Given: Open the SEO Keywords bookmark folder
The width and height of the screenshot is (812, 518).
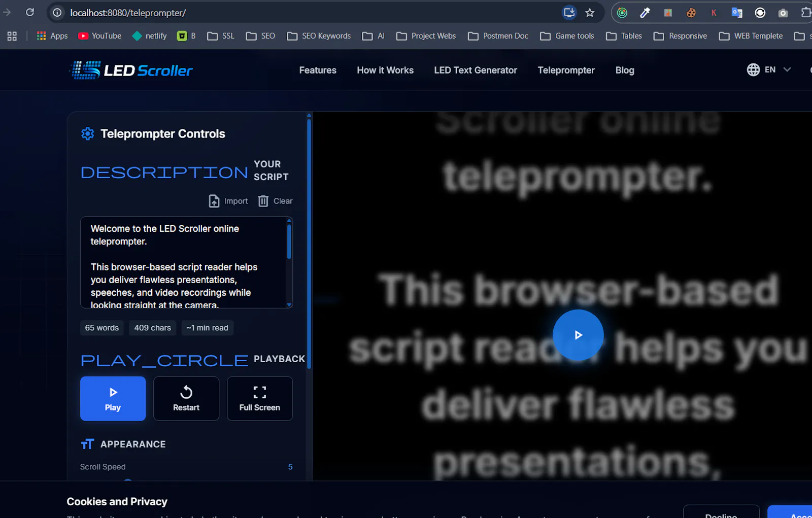Looking at the screenshot, I should click(x=319, y=36).
